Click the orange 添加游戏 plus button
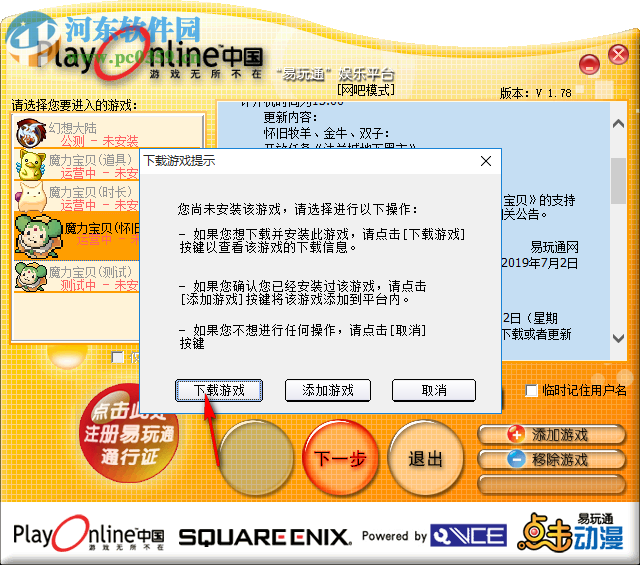 [551, 435]
